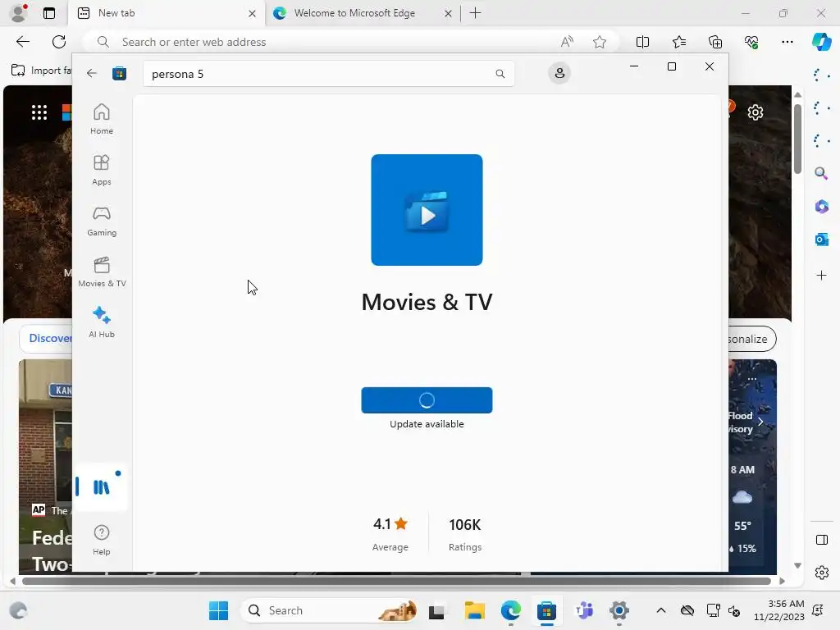The image size is (840, 630).
Task: Open AI Hub in Store sidebar
Action: [x=101, y=322]
